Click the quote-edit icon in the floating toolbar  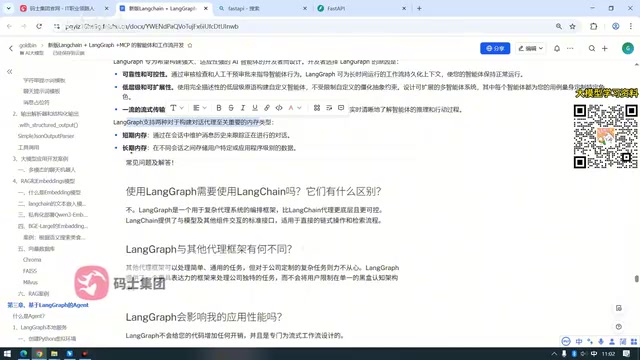pyautogui.click(x=329, y=108)
